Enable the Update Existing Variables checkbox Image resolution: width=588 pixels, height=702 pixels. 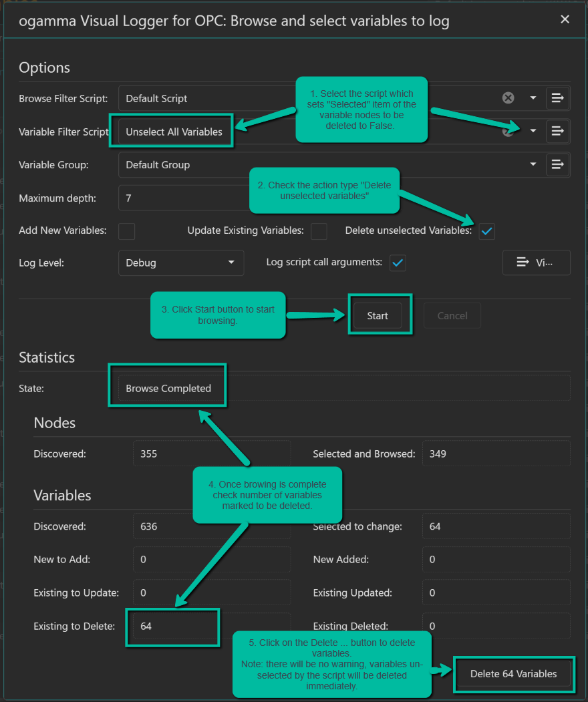[x=319, y=231]
